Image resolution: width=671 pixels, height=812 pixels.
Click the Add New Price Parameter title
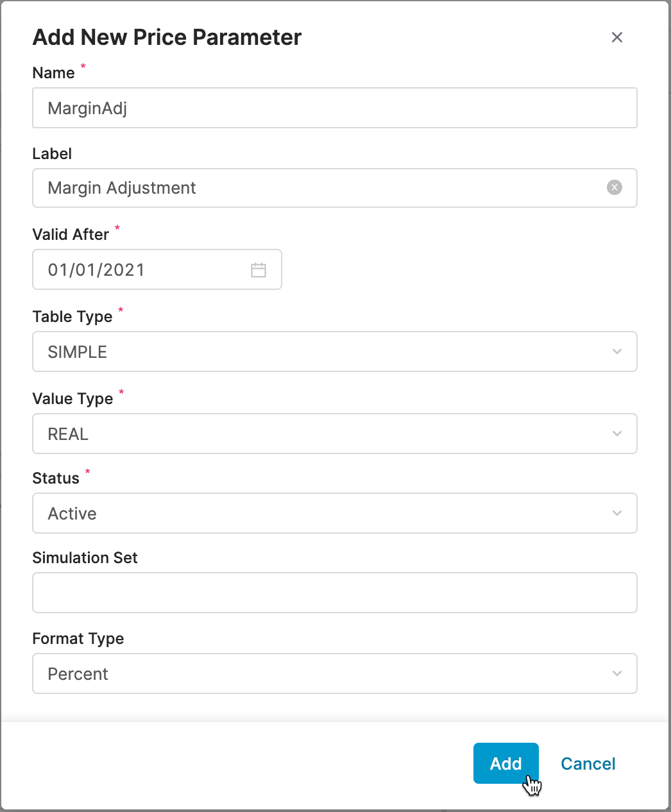[x=166, y=37]
